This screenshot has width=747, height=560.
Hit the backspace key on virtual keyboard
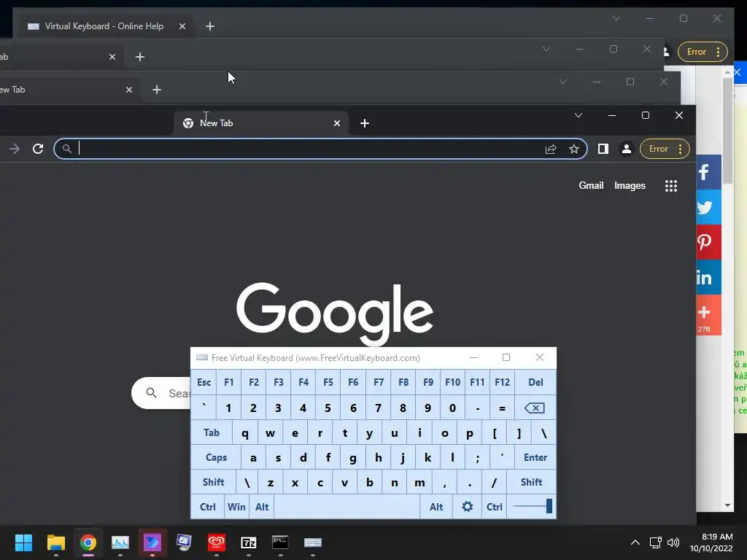pyautogui.click(x=535, y=408)
